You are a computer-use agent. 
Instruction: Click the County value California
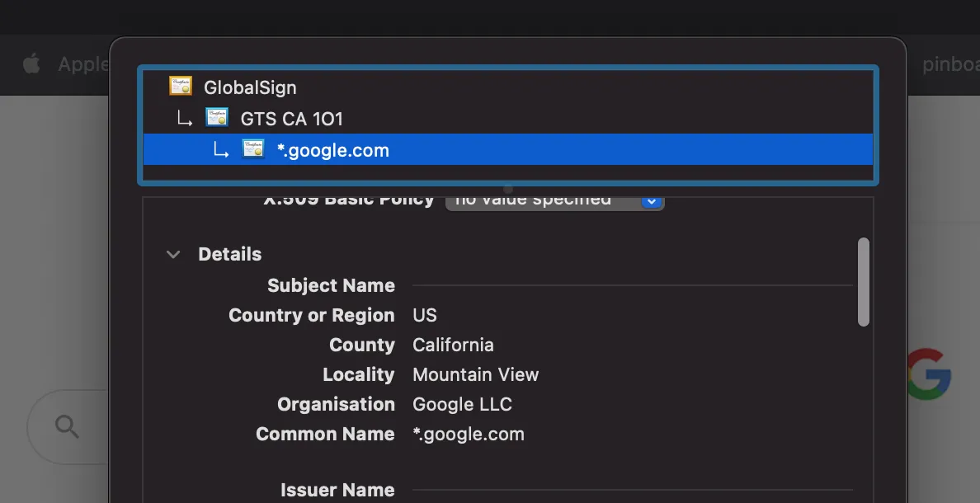(453, 345)
